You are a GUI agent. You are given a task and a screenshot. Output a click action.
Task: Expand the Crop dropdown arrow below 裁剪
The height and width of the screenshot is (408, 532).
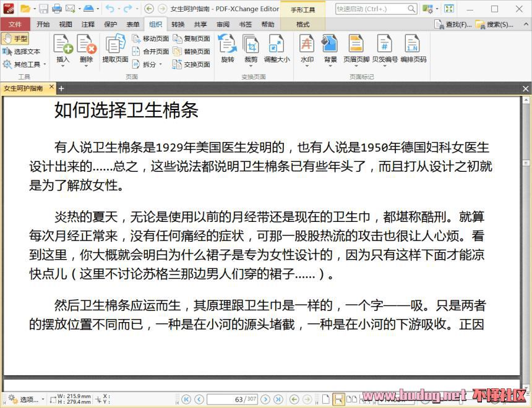251,66
